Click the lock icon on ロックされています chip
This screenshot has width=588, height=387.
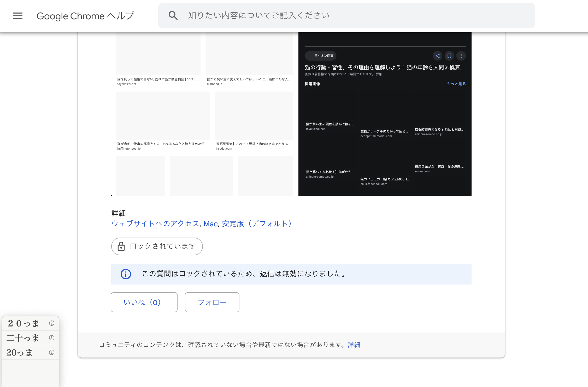point(121,246)
